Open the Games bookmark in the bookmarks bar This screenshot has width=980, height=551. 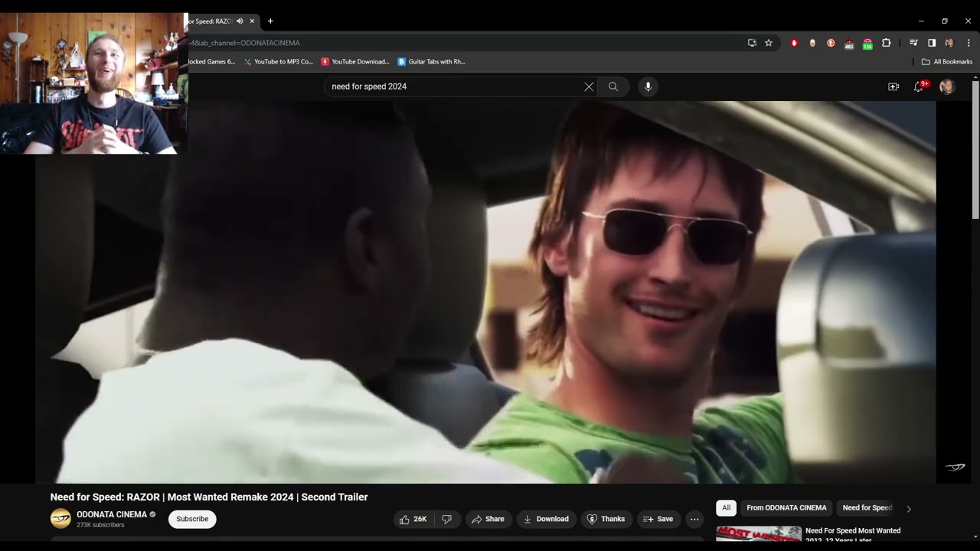(211, 61)
